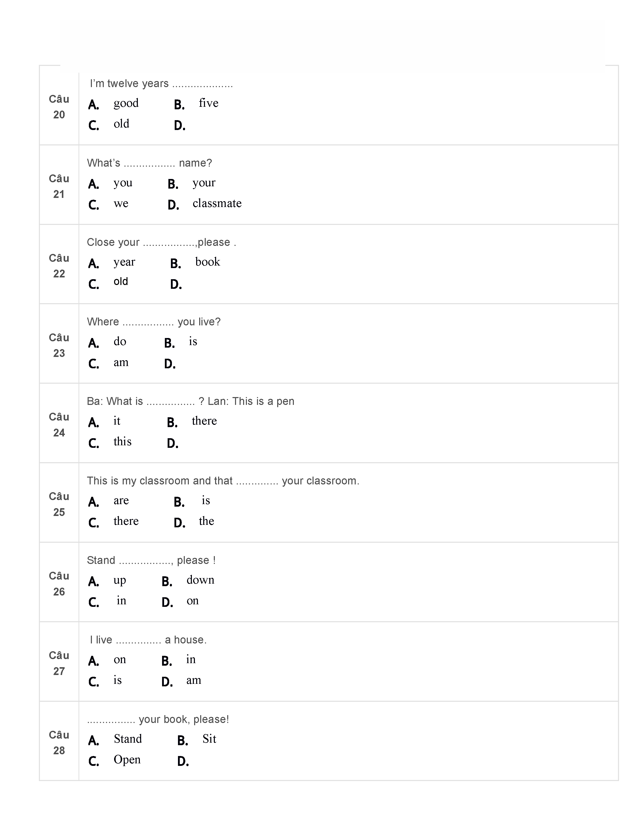The image size is (644, 832).
Task: Click the text 'Stand ..., please !'
Action: 151,560
